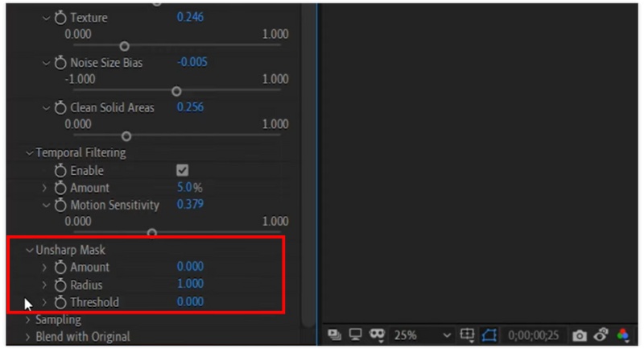644x349 pixels.
Task: Click the Texture stopwatch icon
Action: coord(60,18)
